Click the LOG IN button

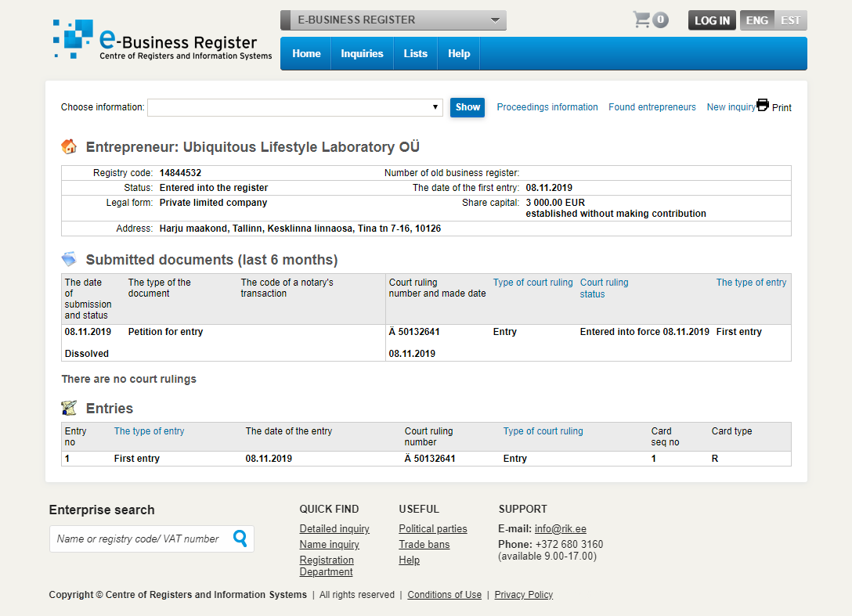712,20
